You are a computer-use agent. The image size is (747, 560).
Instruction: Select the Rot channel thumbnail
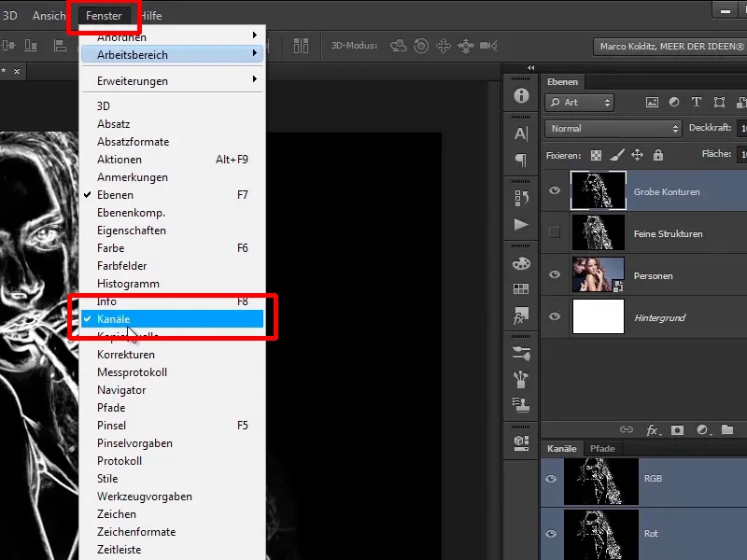click(x=601, y=534)
